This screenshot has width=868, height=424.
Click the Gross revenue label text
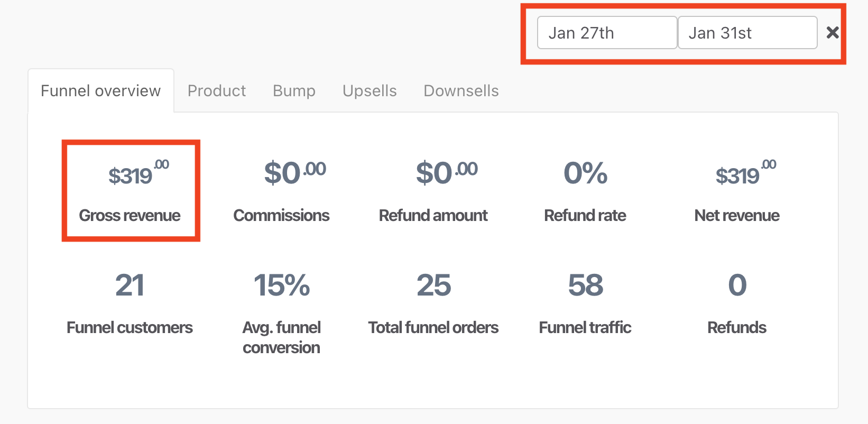click(x=130, y=216)
